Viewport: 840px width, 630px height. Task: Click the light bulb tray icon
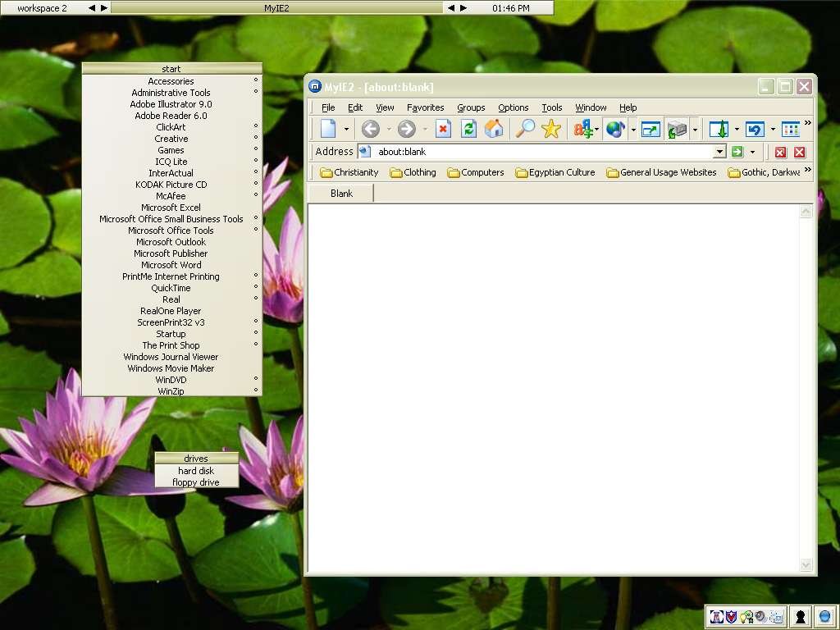[x=746, y=617]
